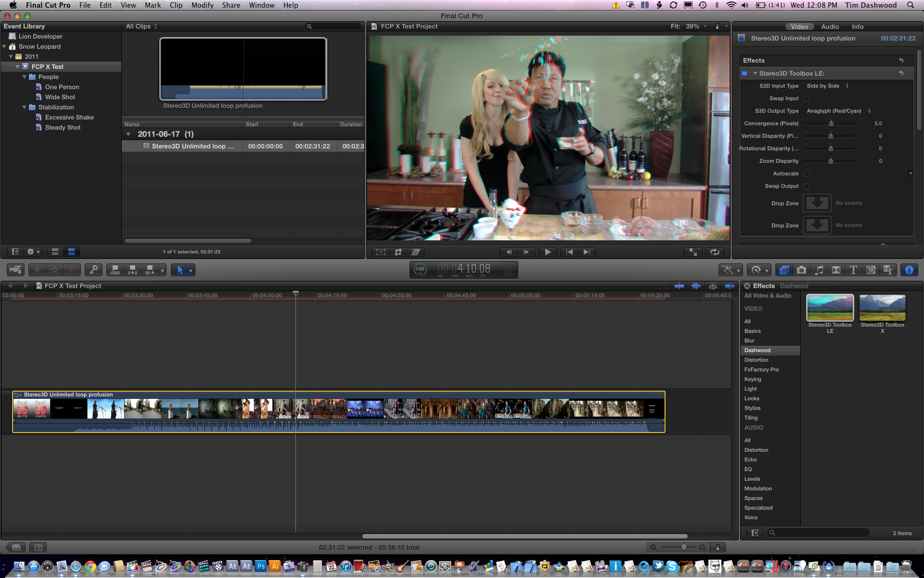Open the retime speed menu

coord(759,270)
